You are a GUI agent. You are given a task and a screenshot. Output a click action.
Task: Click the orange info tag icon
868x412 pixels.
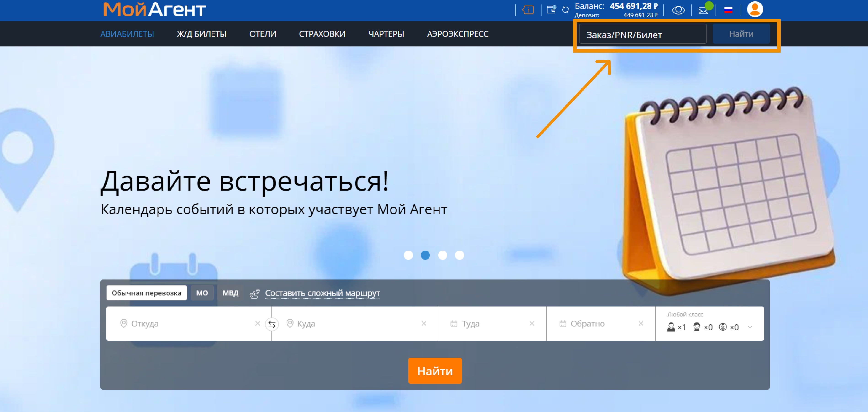[x=528, y=10]
